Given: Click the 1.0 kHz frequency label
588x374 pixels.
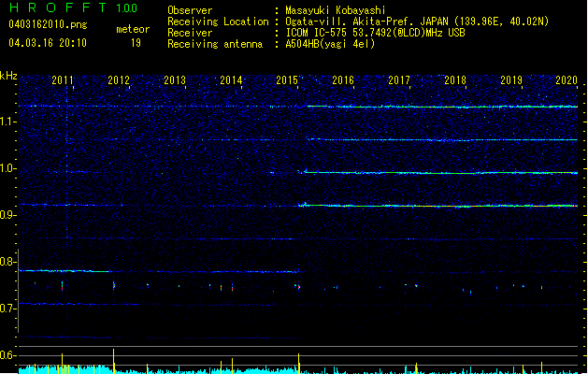Looking at the screenshot, I should click(x=8, y=168).
